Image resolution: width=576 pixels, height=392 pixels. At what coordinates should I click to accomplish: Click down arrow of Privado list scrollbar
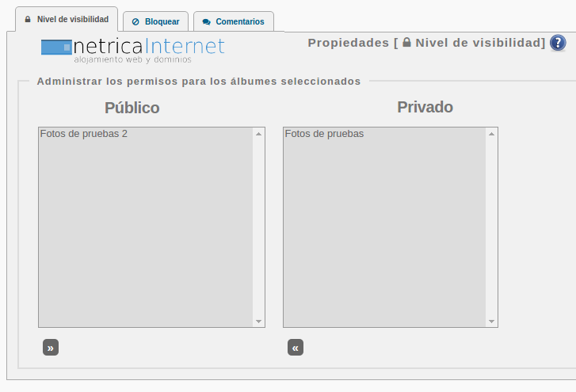pyautogui.click(x=491, y=322)
